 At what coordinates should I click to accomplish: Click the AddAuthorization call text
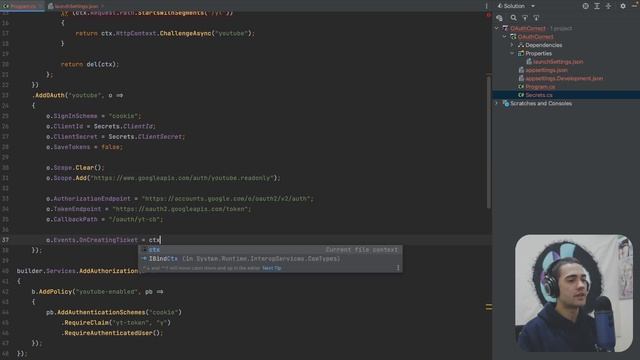[x=109, y=271]
